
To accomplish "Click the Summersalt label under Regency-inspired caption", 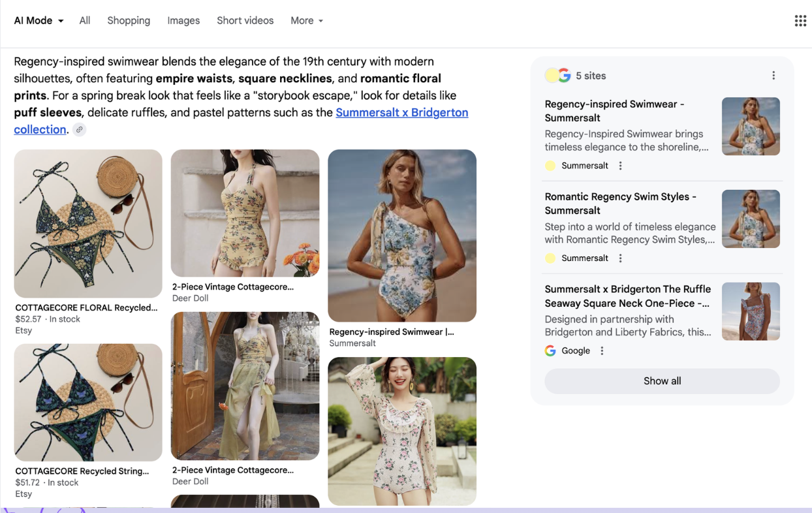I will click(x=352, y=343).
